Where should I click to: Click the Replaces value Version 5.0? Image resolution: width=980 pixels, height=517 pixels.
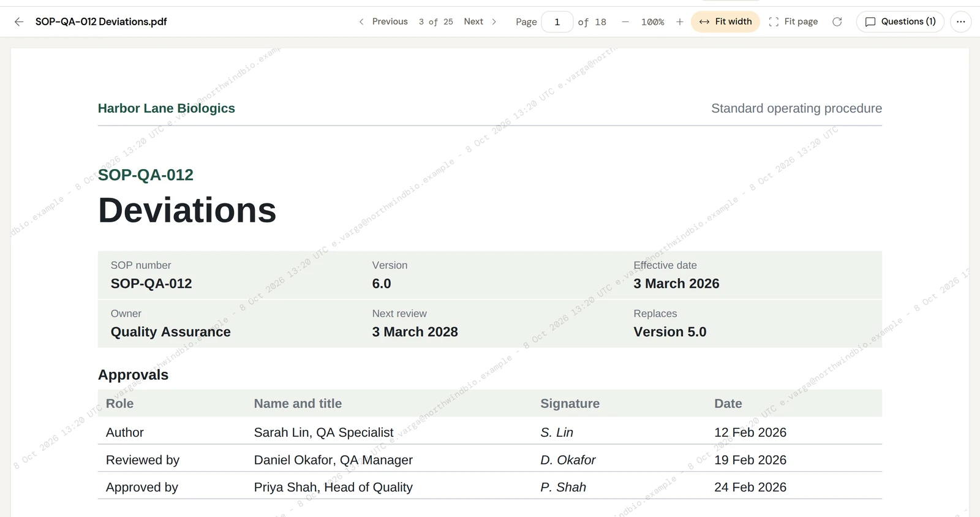click(670, 332)
